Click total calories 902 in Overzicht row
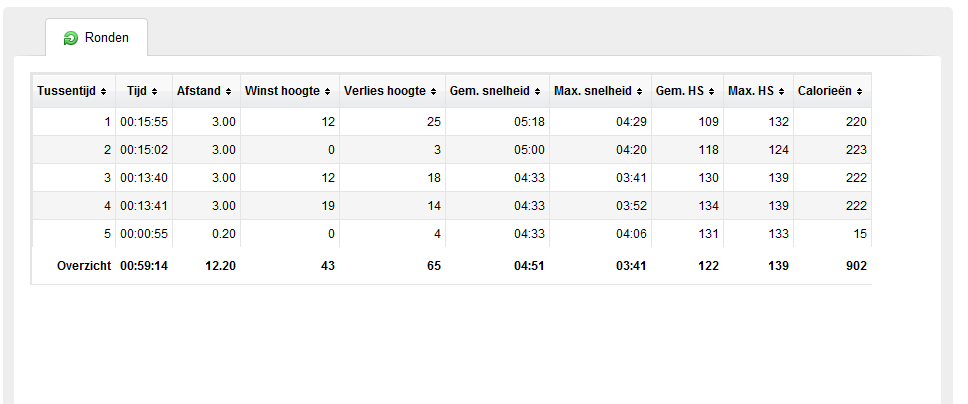The image size is (968, 404). tap(856, 266)
